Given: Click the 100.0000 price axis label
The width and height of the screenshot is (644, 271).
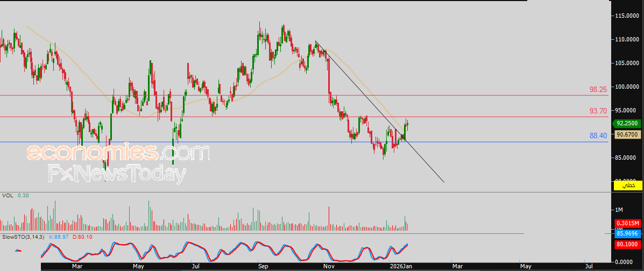Looking at the screenshot, I should coord(628,87).
